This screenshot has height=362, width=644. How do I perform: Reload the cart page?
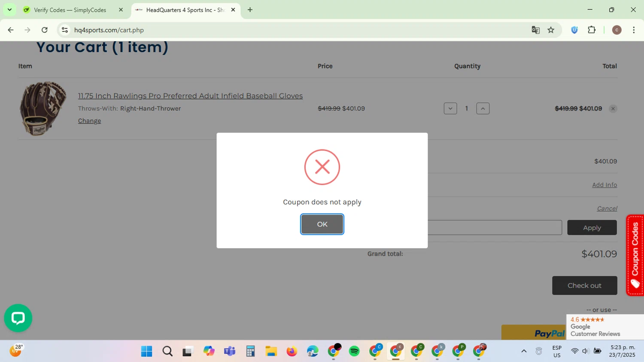(x=45, y=30)
